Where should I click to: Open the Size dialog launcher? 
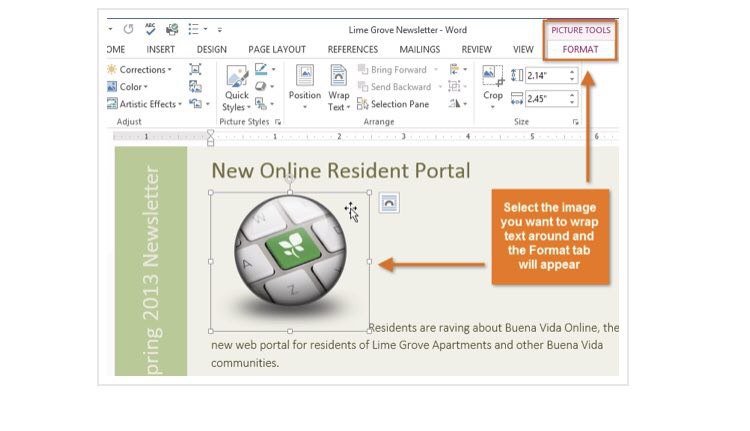coord(576,121)
